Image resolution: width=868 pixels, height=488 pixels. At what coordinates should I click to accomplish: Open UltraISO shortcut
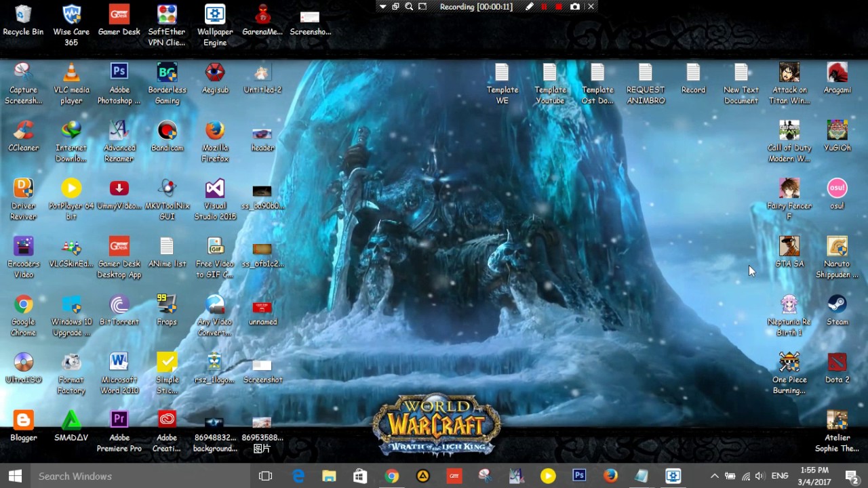click(x=23, y=368)
